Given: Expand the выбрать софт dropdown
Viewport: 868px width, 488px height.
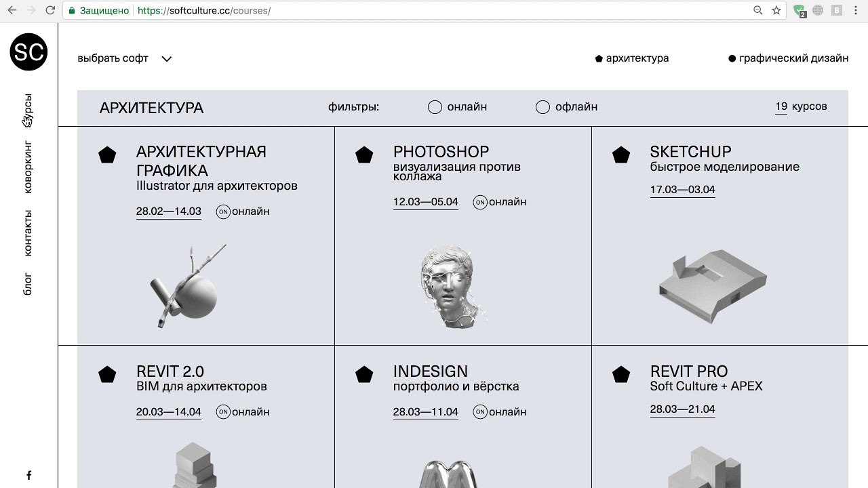Looking at the screenshot, I should 125,58.
